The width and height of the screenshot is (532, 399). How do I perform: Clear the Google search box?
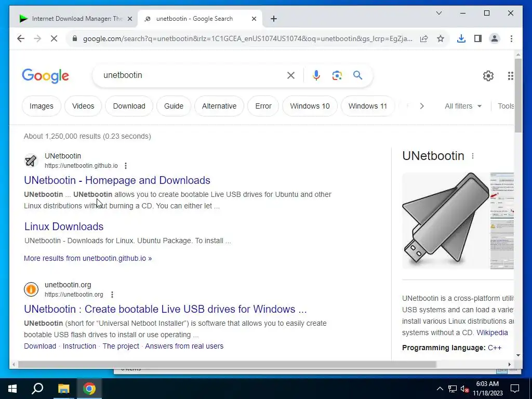(x=291, y=75)
